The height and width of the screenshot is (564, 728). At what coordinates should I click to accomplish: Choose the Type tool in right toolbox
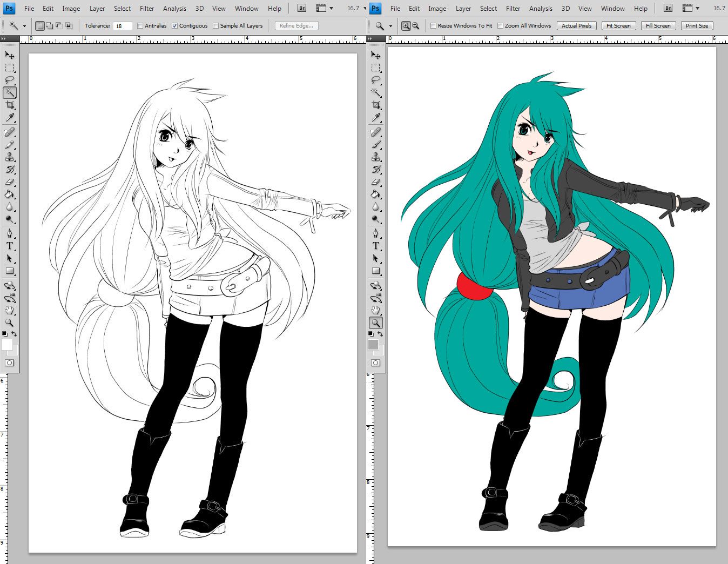pos(376,246)
